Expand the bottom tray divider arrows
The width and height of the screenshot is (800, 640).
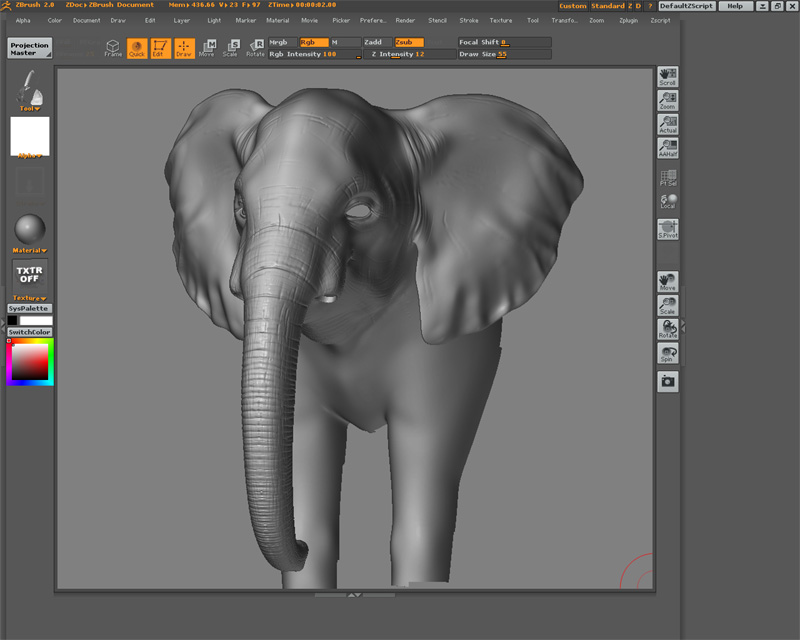coord(355,595)
